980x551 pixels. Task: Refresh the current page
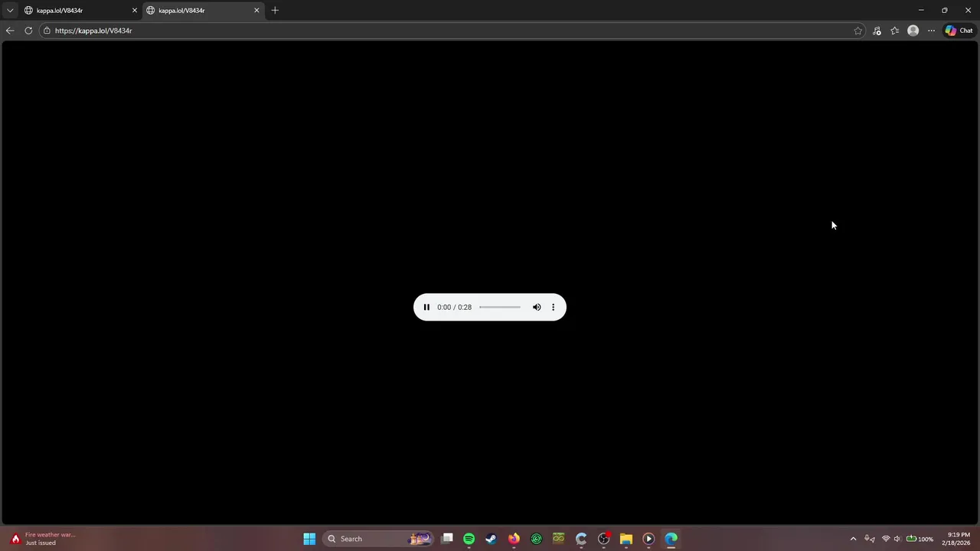pyautogui.click(x=28, y=31)
